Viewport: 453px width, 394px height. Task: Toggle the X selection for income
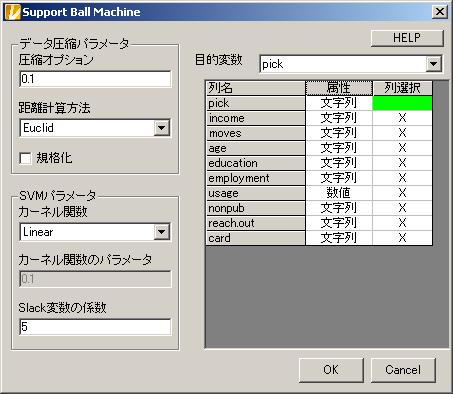tap(402, 118)
